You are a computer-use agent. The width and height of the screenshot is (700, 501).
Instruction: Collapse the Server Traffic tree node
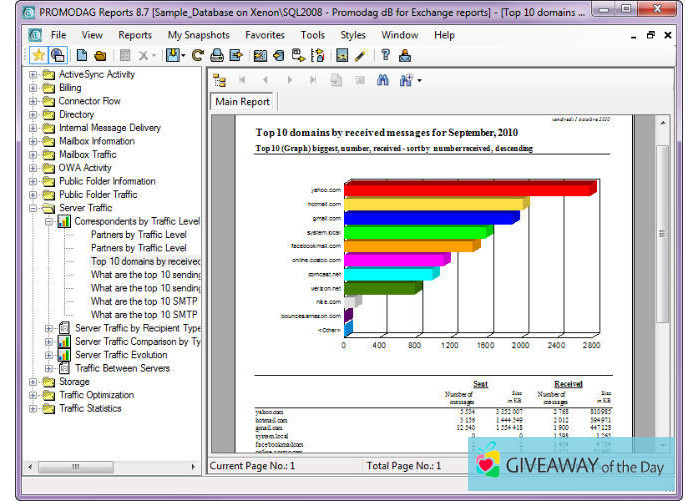[33, 208]
